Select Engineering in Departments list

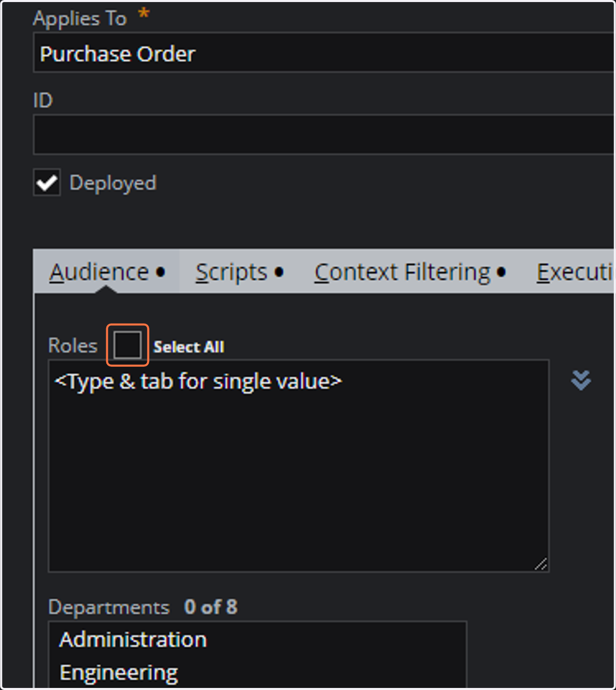pos(257,673)
